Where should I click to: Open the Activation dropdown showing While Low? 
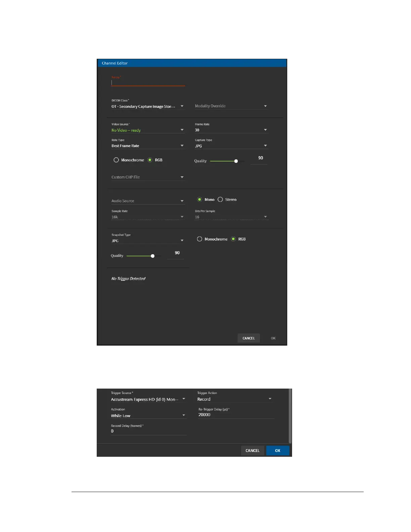click(148, 415)
